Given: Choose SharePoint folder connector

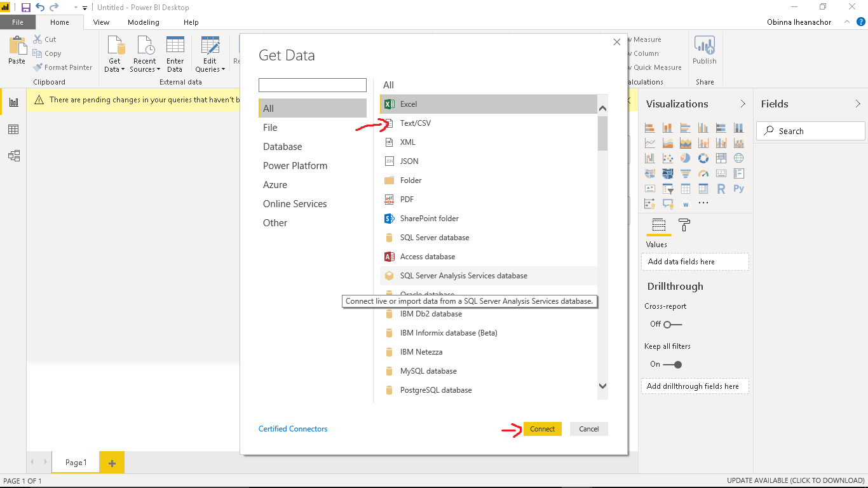Looking at the screenshot, I should point(489,218).
